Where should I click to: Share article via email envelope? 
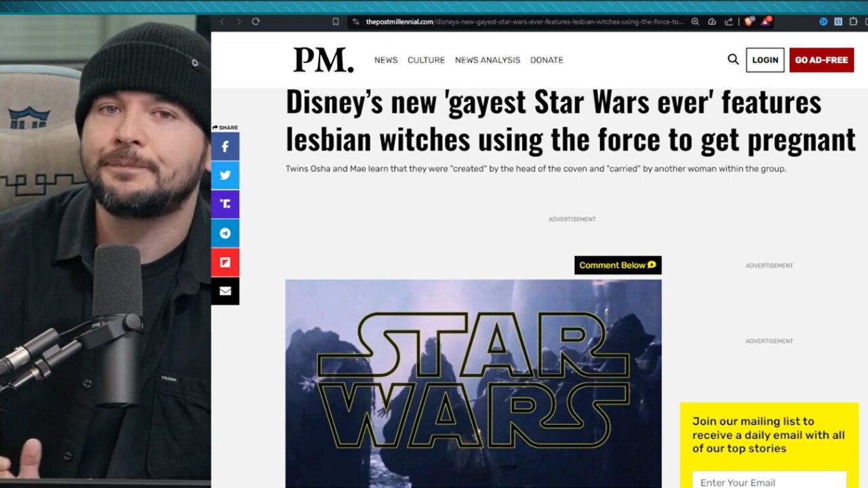225,291
